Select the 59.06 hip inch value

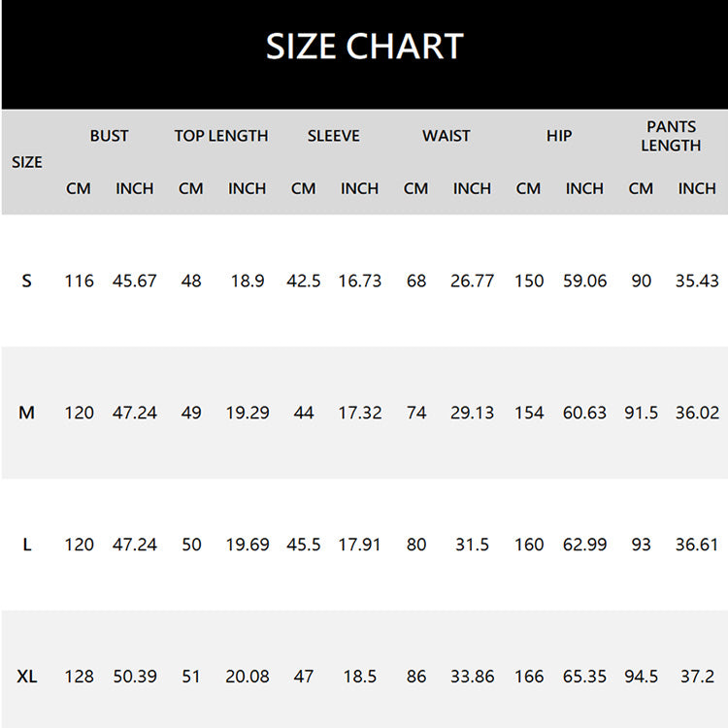point(584,281)
